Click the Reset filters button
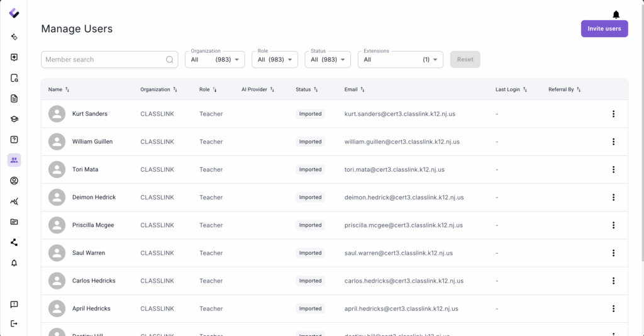The width and height of the screenshot is (644, 336). [465, 60]
